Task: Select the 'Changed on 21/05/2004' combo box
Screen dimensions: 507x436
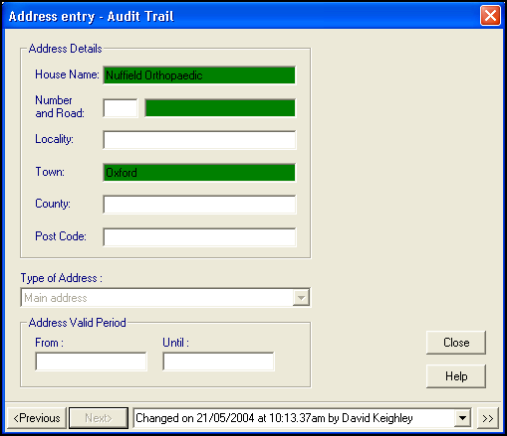Action: point(302,417)
